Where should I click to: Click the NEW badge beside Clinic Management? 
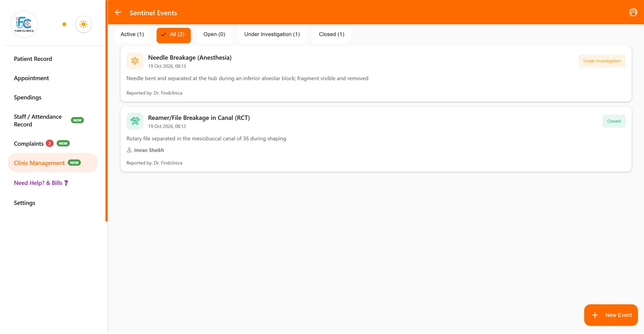[x=74, y=163]
